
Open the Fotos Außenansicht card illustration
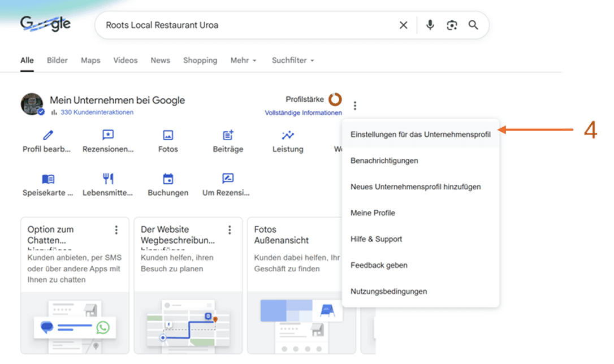click(x=301, y=323)
